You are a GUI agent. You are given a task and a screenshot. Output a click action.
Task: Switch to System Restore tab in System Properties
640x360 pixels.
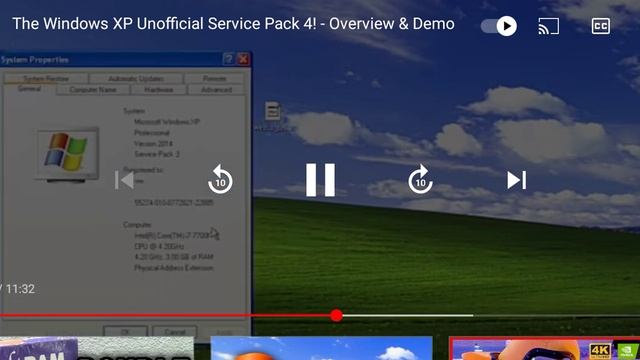pyautogui.click(x=46, y=78)
